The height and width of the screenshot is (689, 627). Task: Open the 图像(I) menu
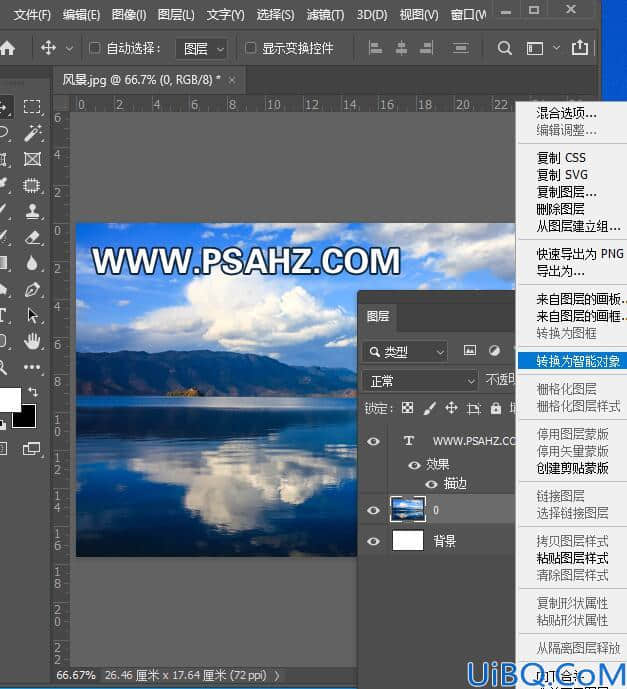click(x=128, y=15)
